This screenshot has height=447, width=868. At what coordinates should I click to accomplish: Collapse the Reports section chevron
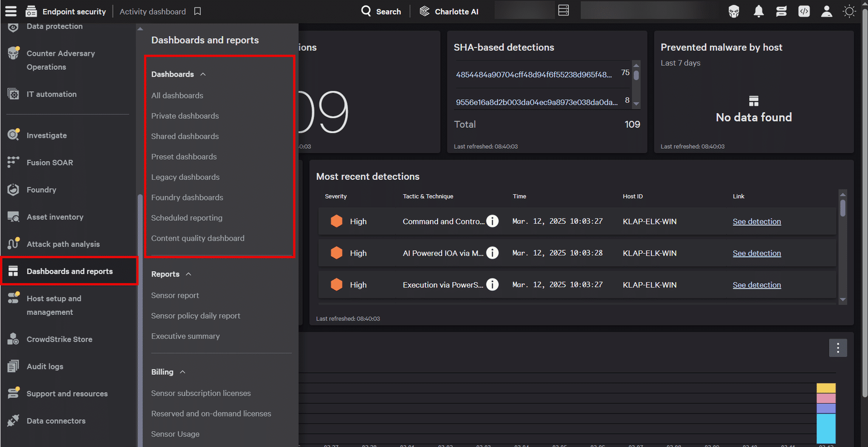tap(189, 274)
